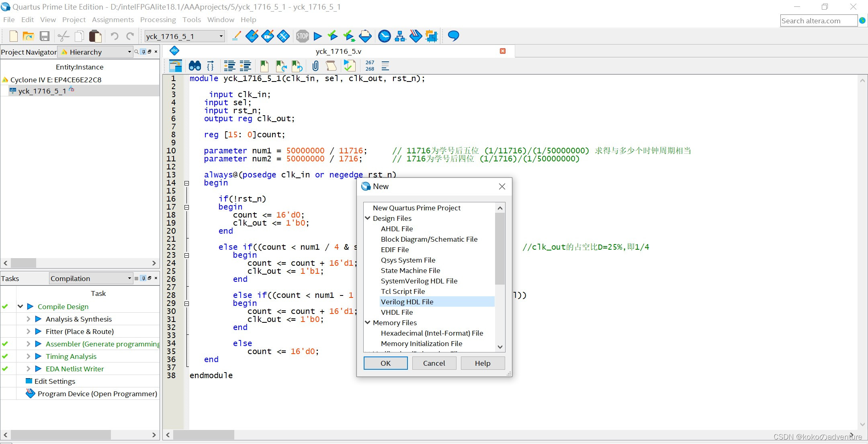Expand the Timing Analysis task

click(28, 356)
